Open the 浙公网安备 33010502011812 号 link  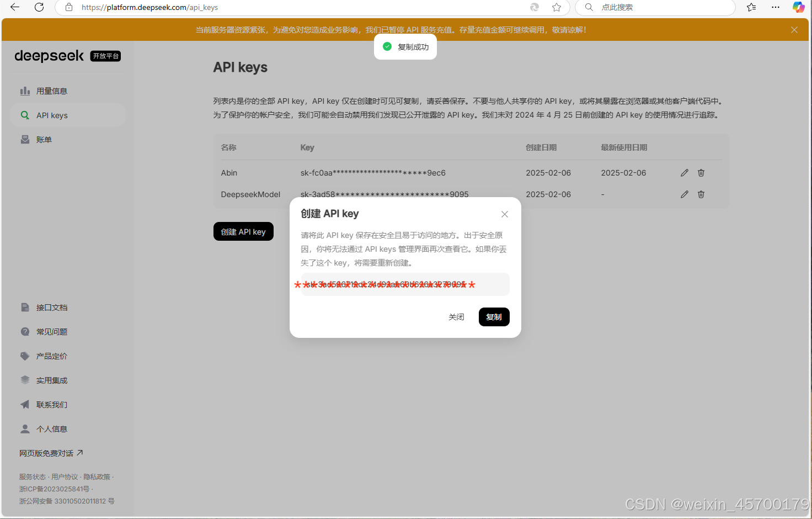[x=67, y=501]
